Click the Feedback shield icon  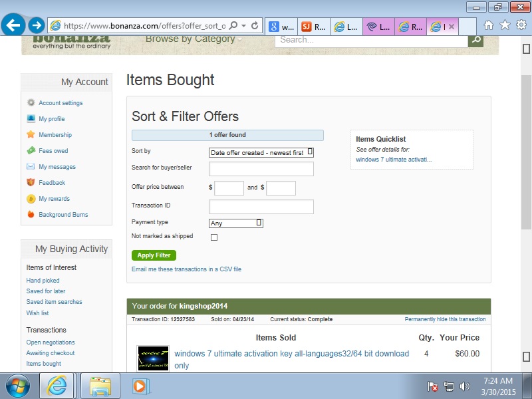point(31,182)
